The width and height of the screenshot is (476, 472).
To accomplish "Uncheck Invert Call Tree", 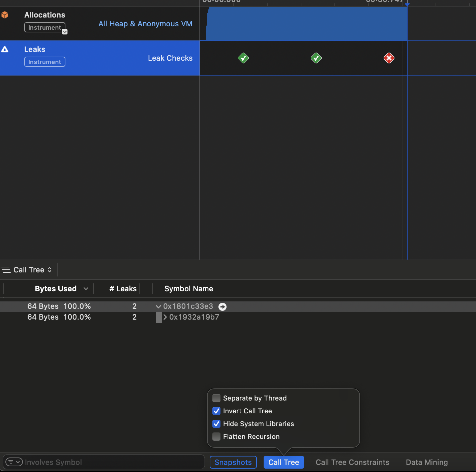I will pyautogui.click(x=216, y=411).
